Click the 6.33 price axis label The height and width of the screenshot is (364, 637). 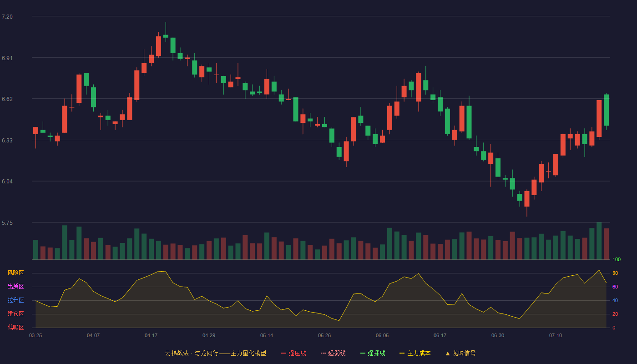(x=7, y=141)
